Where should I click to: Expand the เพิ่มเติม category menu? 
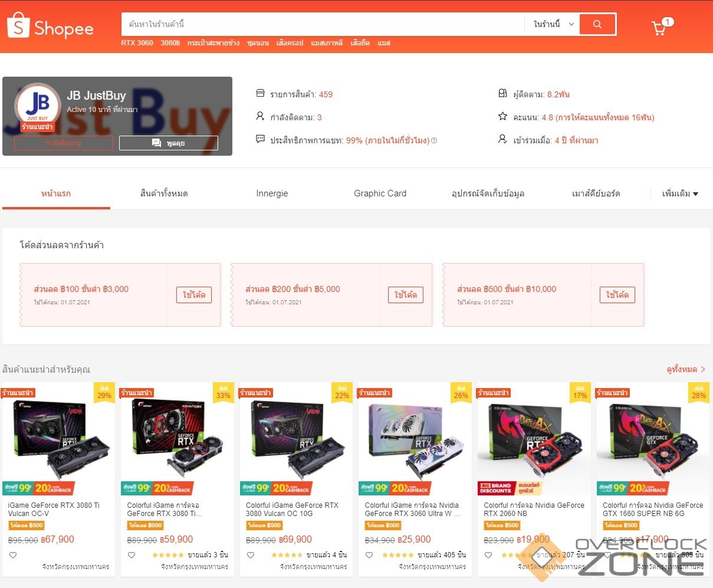click(680, 193)
